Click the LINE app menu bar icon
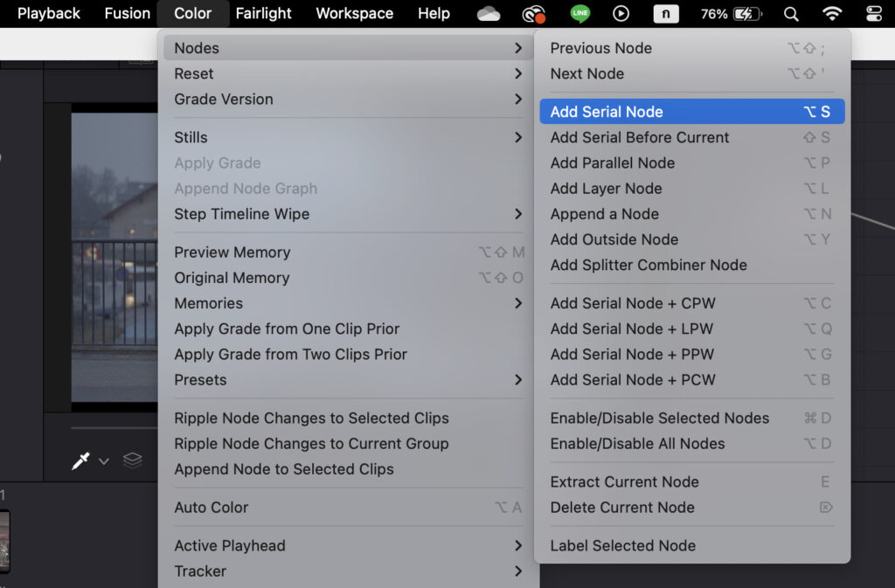The width and height of the screenshot is (895, 588). pos(579,13)
